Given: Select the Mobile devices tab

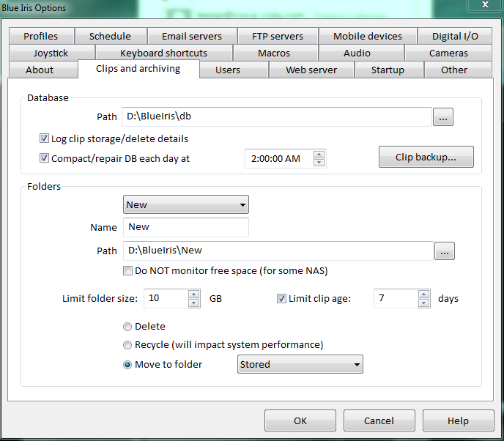Looking at the screenshot, I should tap(368, 36).
